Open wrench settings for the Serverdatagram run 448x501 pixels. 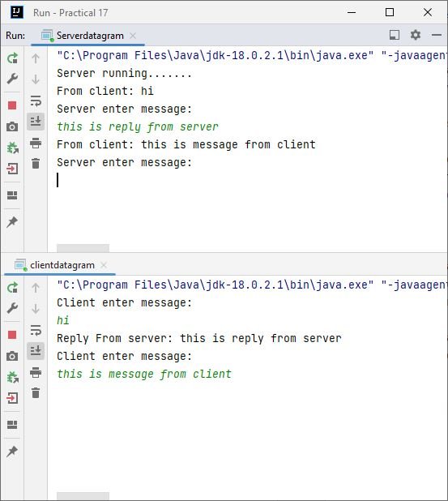pos(12,79)
